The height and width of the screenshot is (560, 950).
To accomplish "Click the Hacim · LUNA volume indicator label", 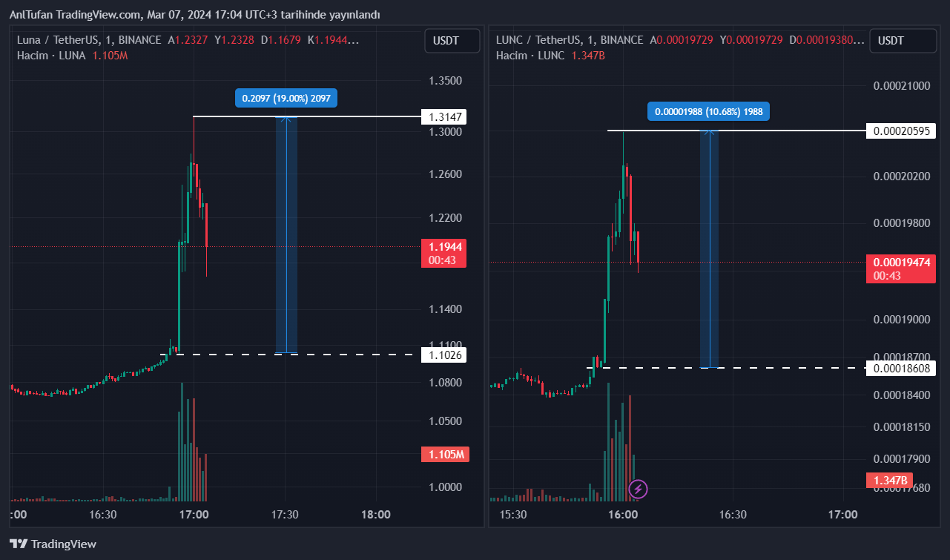I will (x=51, y=55).
